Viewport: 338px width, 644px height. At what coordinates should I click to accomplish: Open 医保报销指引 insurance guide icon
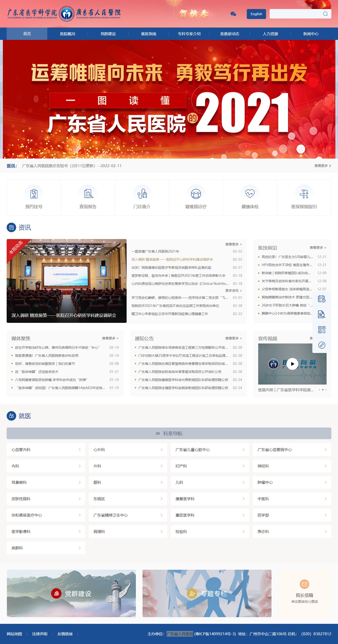[x=304, y=194]
